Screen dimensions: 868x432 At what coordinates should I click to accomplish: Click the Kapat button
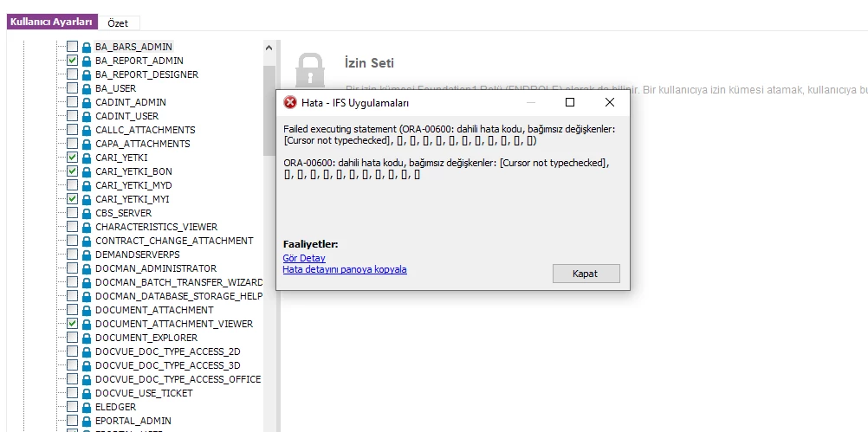coord(586,274)
